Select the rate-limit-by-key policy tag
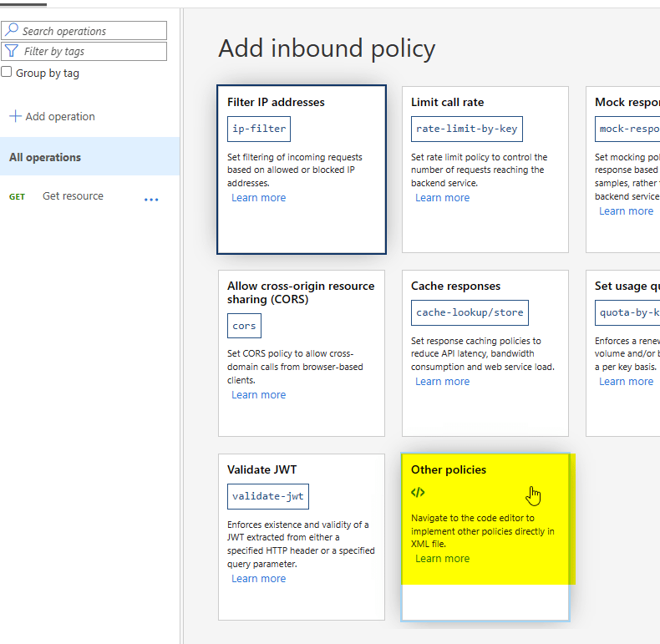 click(x=466, y=129)
